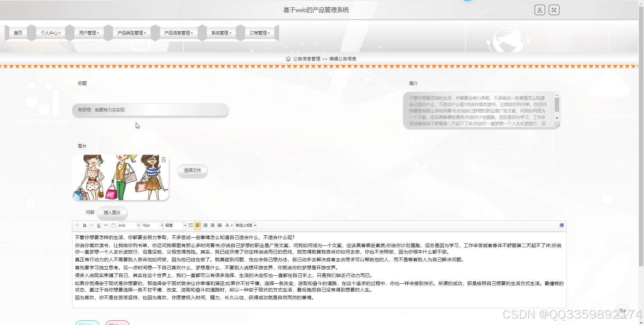Click the uploaded shopping girls thumbnail
The height and width of the screenshot is (325, 644).
[x=121, y=177]
